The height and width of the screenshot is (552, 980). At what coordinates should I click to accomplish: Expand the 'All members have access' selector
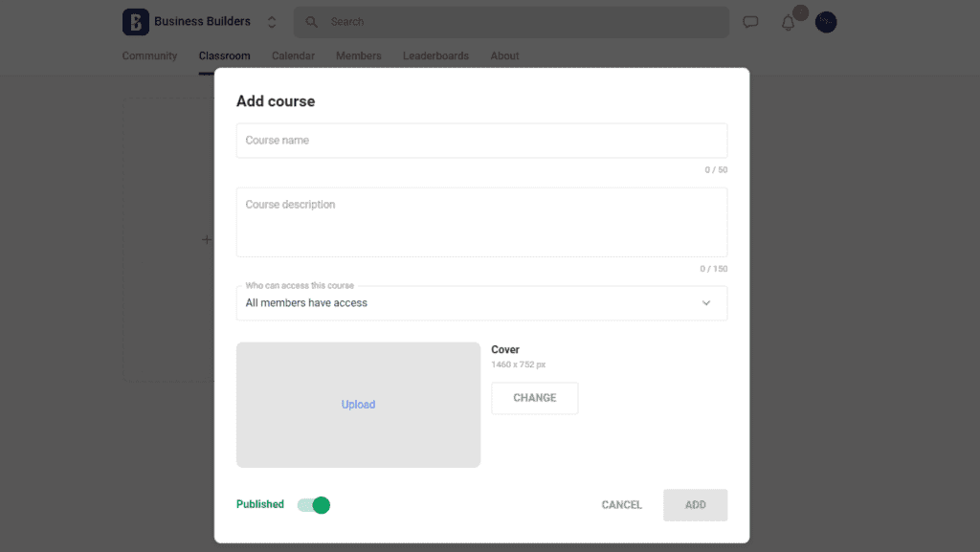[481, 302]
